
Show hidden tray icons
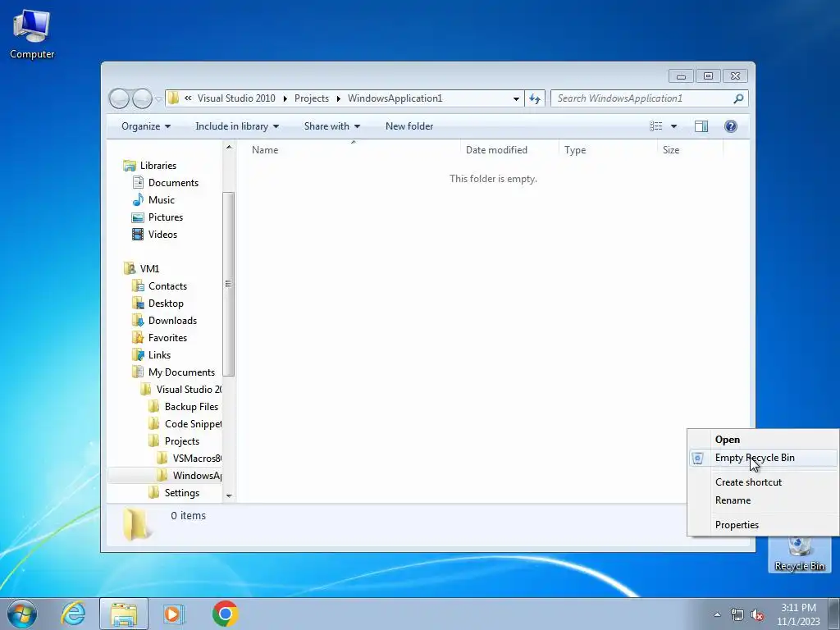pos(717,614)
